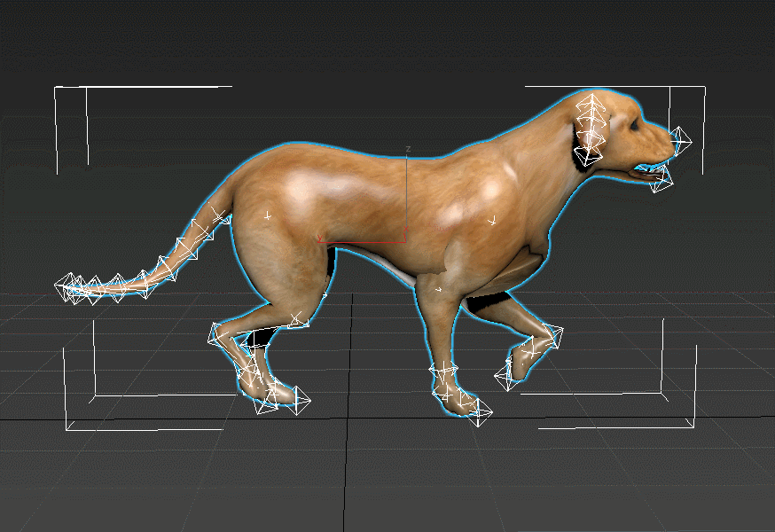This screenshot has width=775, height=532.
Task: Pick the tail tip bone
Action: pos(68,287)
